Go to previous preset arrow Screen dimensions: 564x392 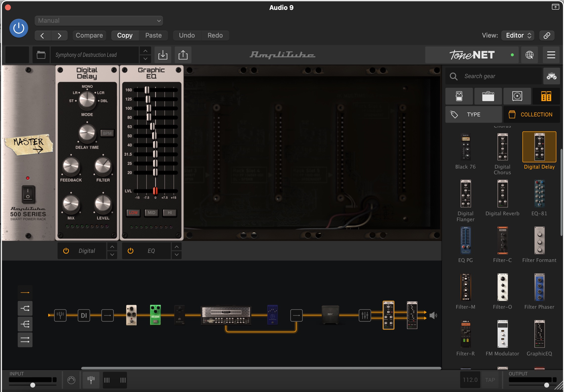[x=43, y=36]
